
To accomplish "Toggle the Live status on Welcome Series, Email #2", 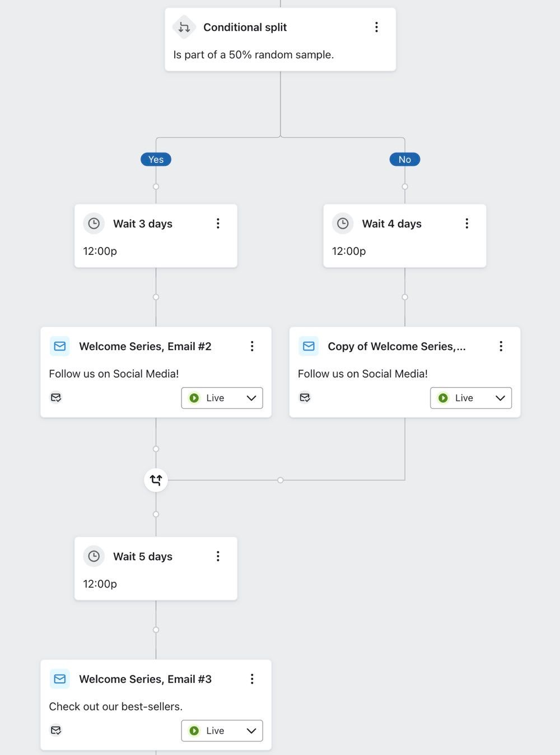I will click(x=214, y=398).
